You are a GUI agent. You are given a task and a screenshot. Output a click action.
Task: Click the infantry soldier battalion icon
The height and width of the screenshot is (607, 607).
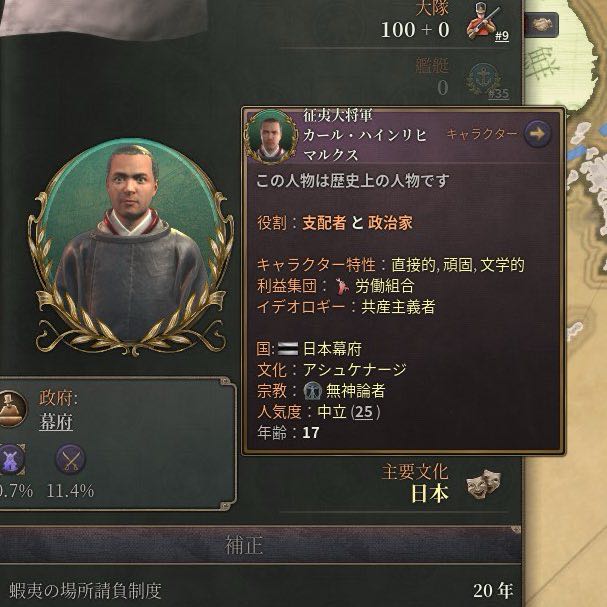(481, 21)
